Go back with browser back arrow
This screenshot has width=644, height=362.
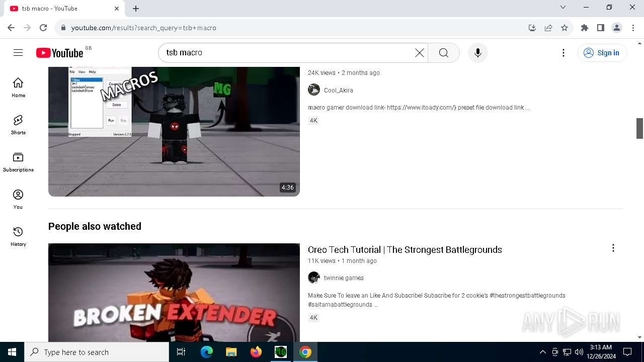pos(11,28)
